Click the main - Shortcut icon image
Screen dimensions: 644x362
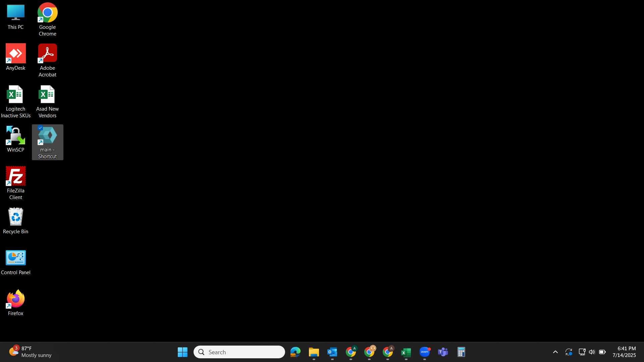47,136
